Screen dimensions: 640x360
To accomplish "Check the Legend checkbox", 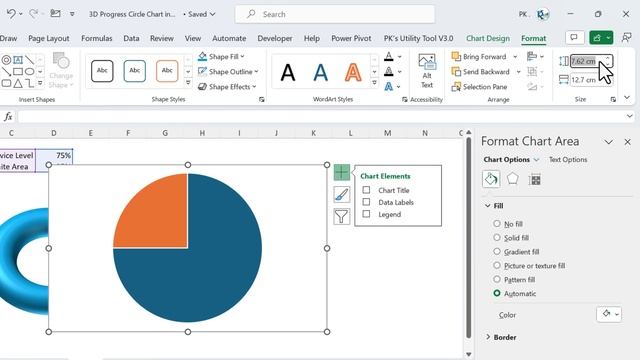I will (x=366, y=214).
